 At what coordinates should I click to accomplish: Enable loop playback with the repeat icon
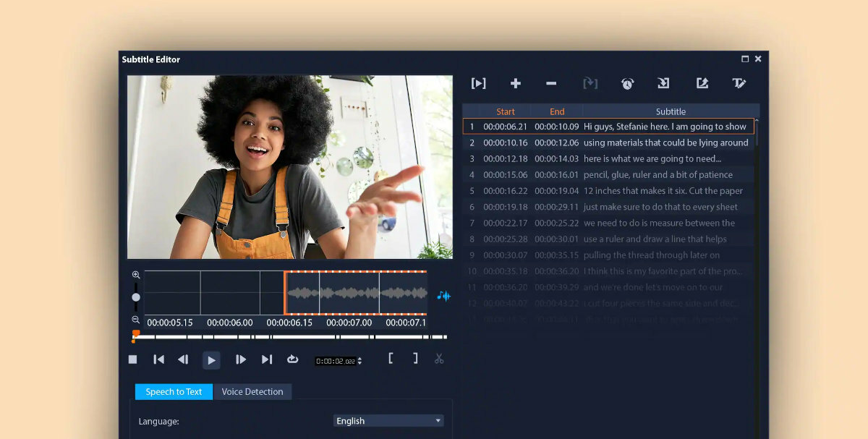tap(293, 359)
